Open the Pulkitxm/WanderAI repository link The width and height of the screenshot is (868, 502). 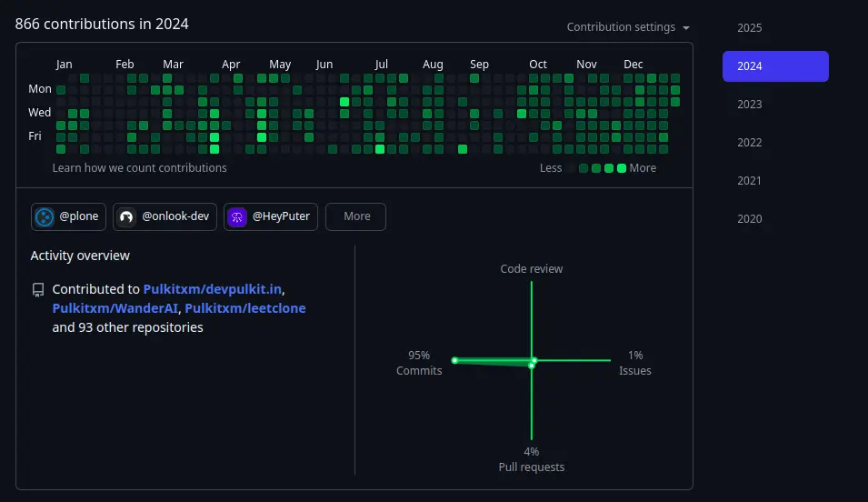[115, 308]
